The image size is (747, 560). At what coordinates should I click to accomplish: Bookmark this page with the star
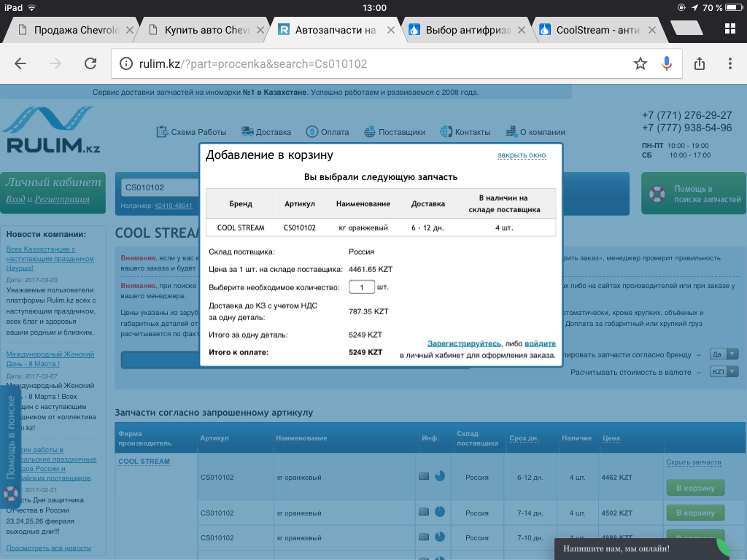[640, 63]
